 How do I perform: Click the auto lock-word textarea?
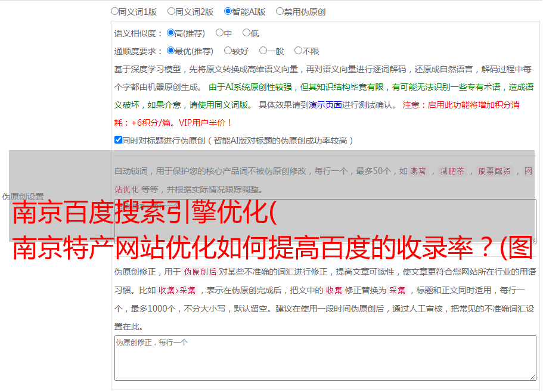pos(325,221)
